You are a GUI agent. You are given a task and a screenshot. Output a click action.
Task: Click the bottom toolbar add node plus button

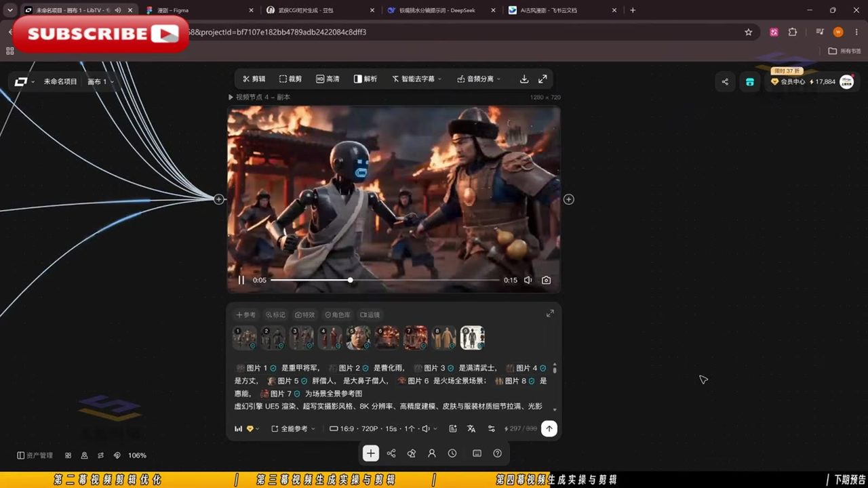370,453
